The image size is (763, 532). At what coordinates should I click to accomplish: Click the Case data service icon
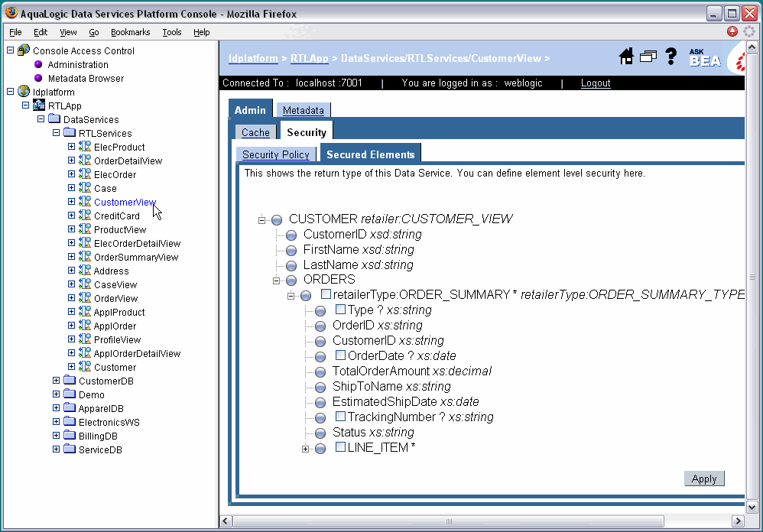click(x=85, y=188)
